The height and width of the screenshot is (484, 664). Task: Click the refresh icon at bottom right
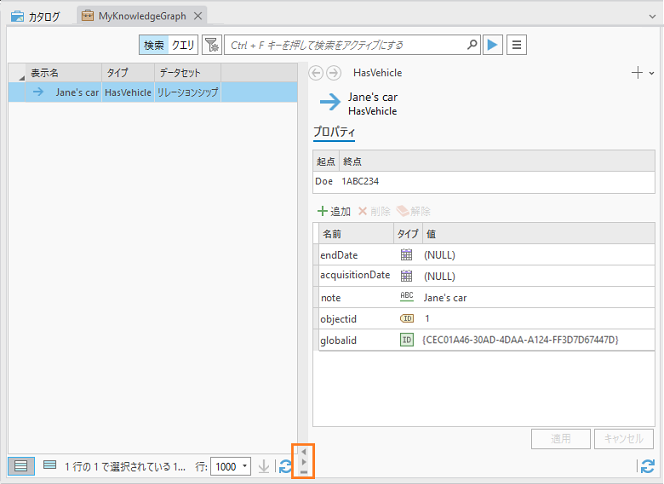coord(647,466)
